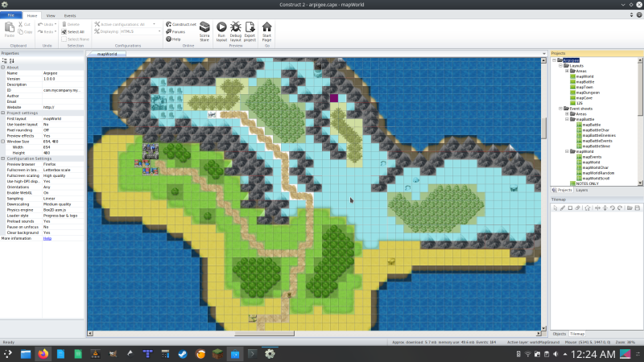
Task: Select mapTown layout in Projects tree
Action: (584, 87)
